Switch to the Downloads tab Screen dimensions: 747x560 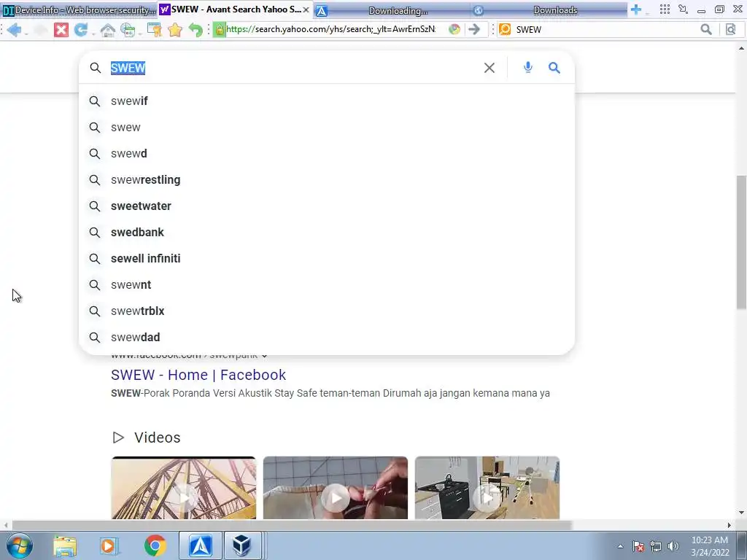550,10
